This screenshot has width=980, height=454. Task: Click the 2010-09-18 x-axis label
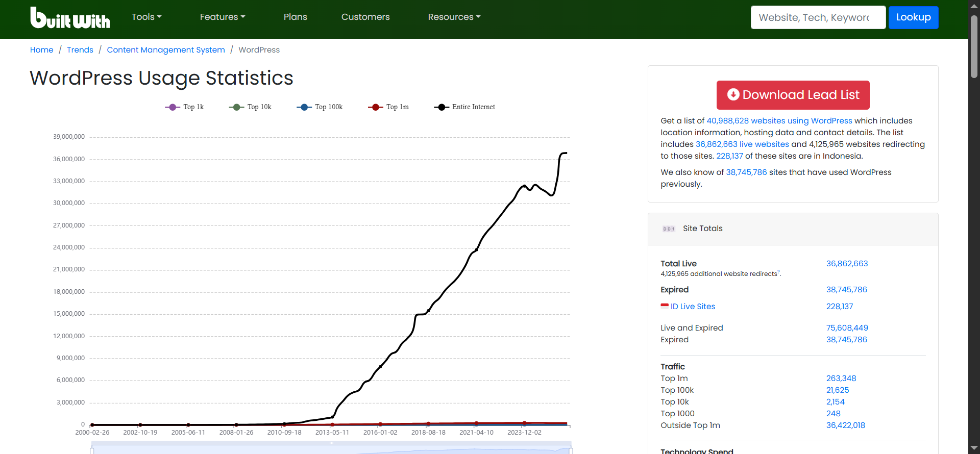coord(284,433)
